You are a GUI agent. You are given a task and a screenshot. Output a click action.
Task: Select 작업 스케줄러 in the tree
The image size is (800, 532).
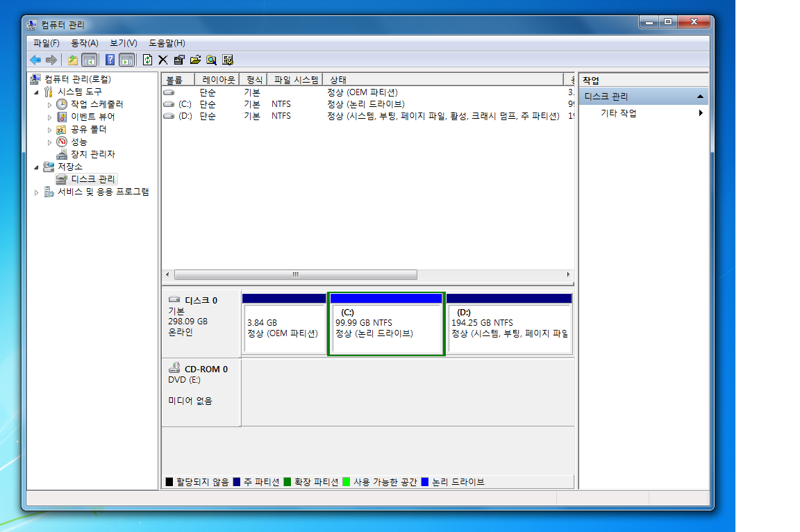pyautogui.click(x=97, y=104)
